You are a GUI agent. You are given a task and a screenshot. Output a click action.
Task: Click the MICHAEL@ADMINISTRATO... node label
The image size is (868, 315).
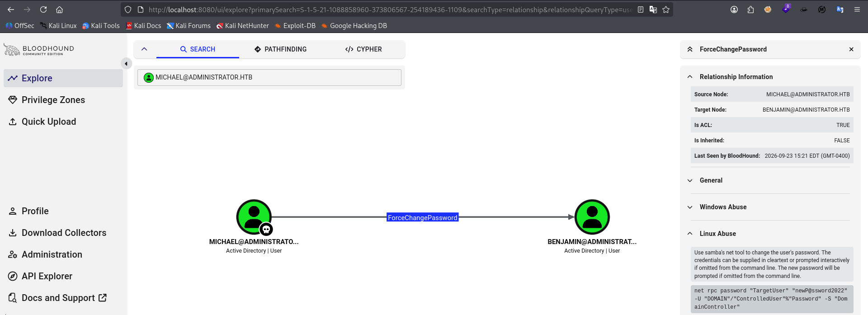[x=254, y=242]
